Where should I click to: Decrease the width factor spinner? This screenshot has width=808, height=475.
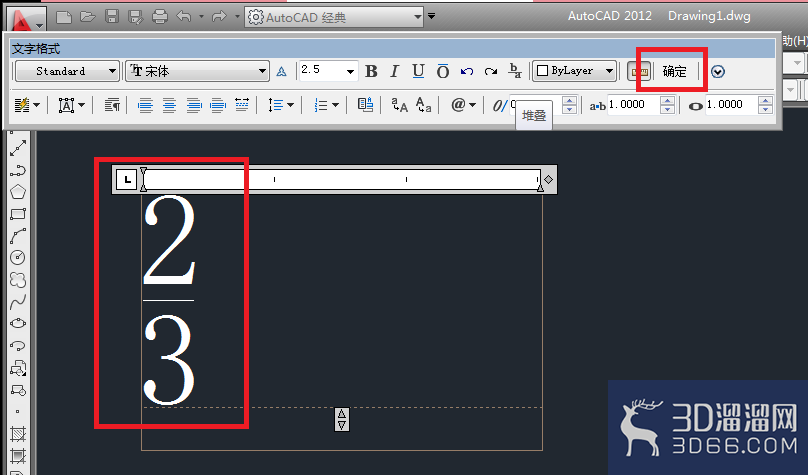tap(765, 109)
